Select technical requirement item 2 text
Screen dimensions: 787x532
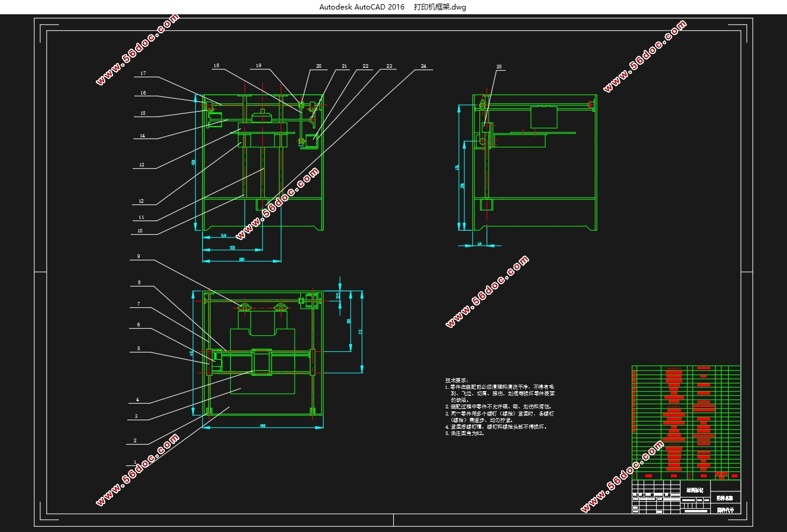tap(498, 407)
